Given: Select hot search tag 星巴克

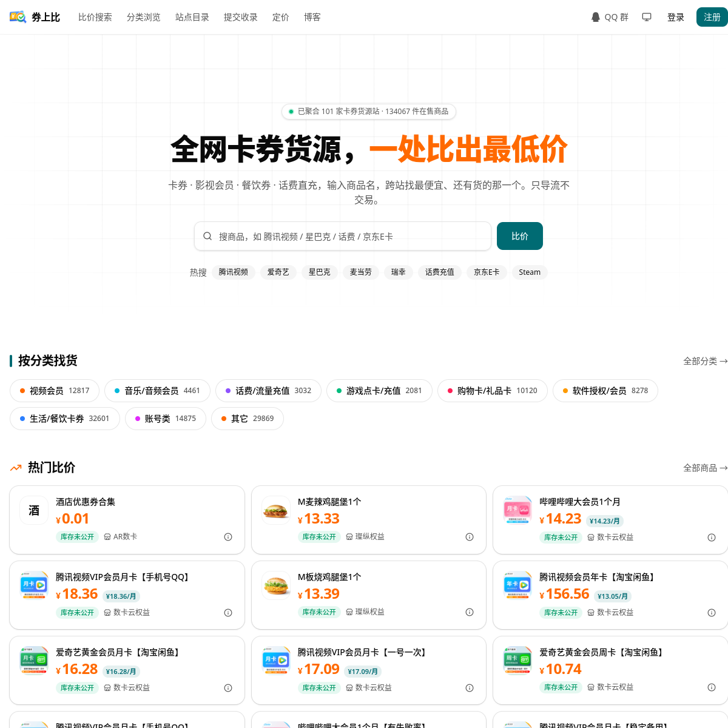Looking at the screenshot, I should (320, 272).
